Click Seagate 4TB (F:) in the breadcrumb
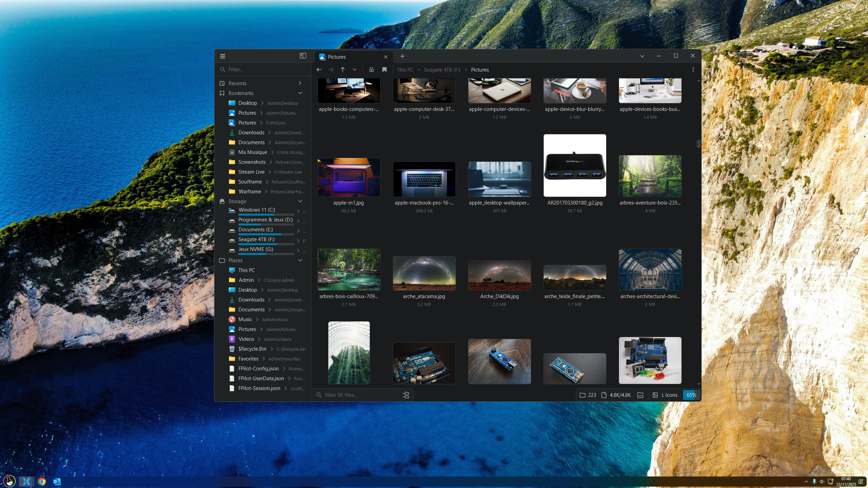868x488 pixels. (x=442, y=70)
